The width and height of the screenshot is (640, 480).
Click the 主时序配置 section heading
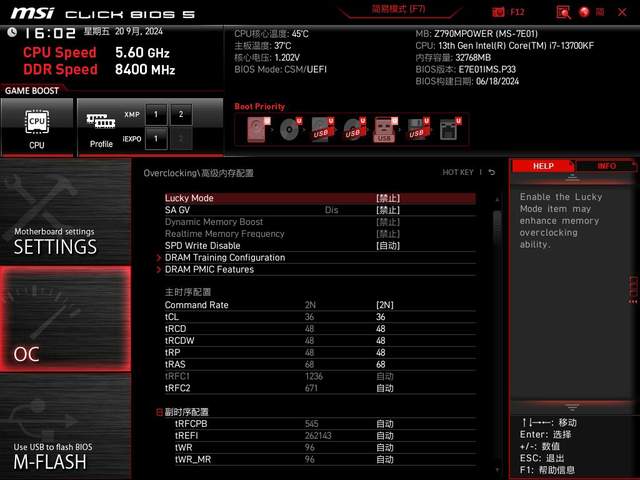[x=188, y=292]
